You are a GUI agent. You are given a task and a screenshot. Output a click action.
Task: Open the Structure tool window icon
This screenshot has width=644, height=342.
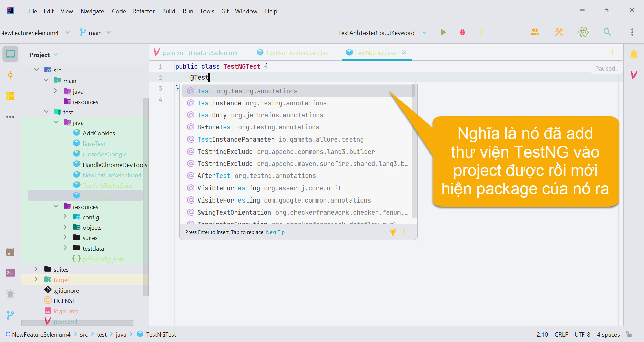tap(10, 96)
